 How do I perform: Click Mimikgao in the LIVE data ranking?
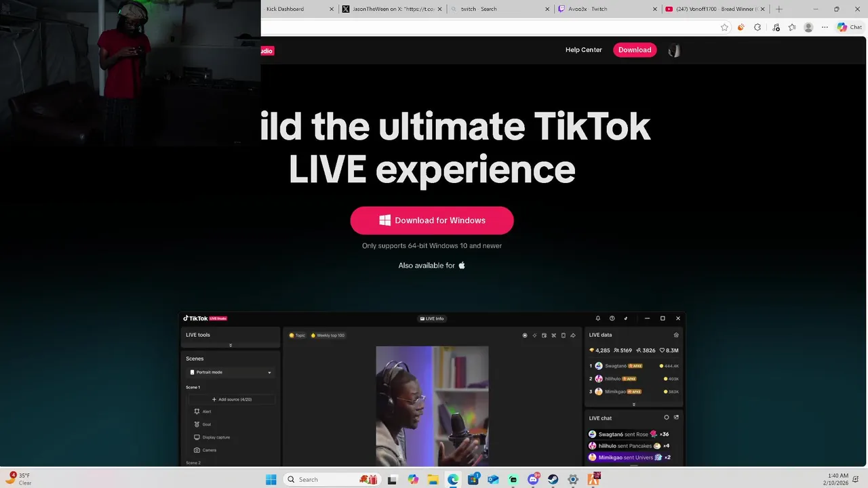(x=615, y=392)
